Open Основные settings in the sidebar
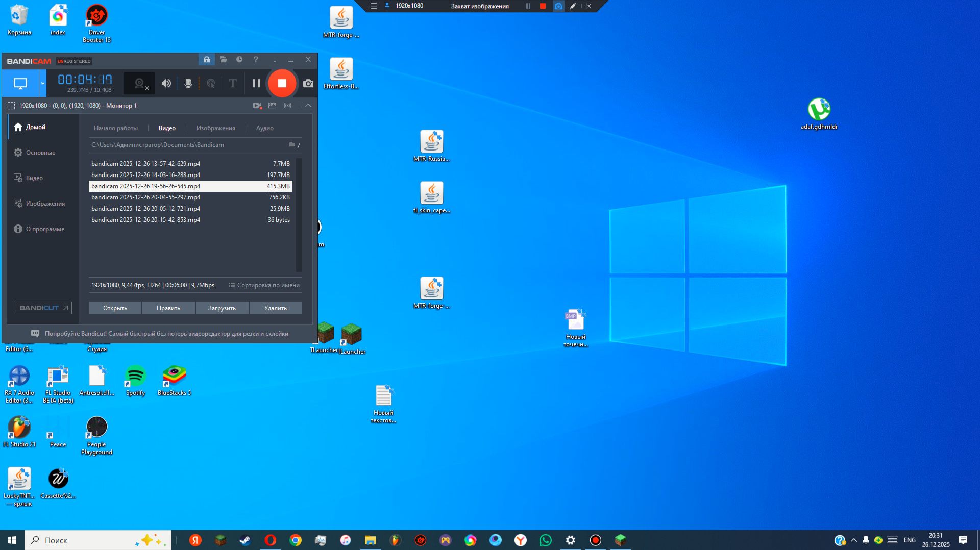980x550 pixels. (x=40, y=153)
